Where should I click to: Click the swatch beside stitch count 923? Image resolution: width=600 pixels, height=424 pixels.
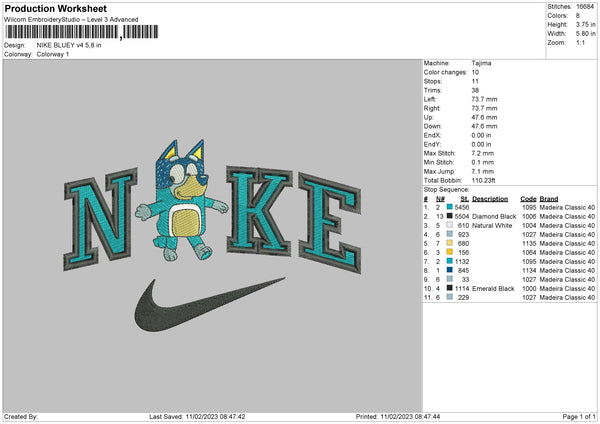(x=450, y=234)
